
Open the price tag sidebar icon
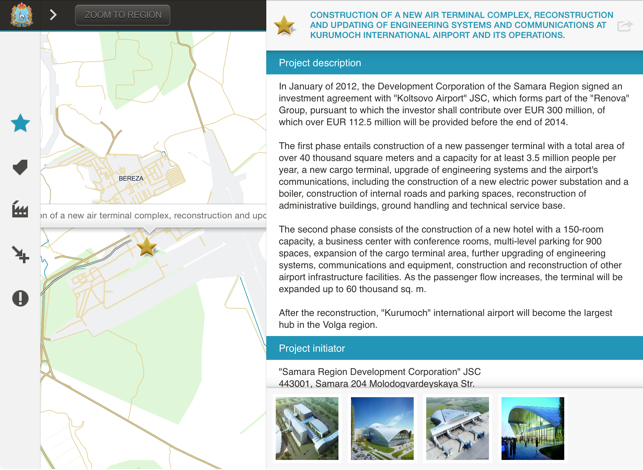coord(20,167)
